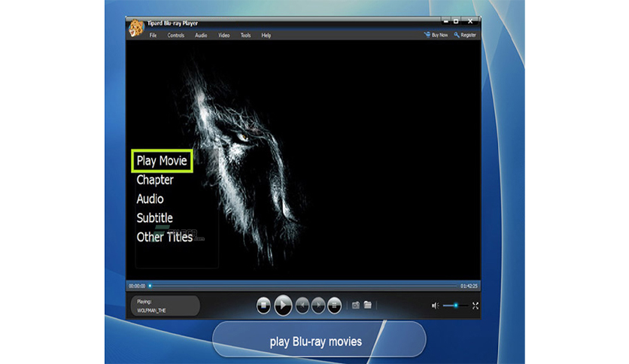
Task: Take a snapshot with camera icon
Action: click(355, 305)
